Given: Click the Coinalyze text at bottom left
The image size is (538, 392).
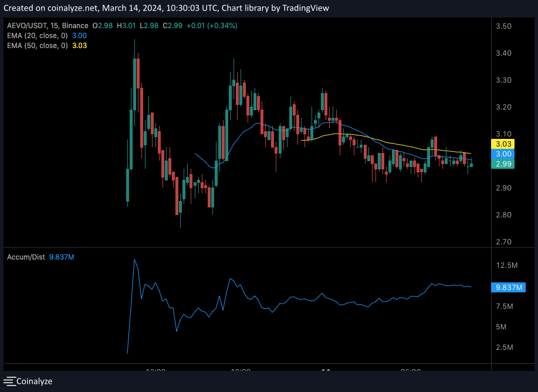Looking at the screenshot, I should 34,381.
